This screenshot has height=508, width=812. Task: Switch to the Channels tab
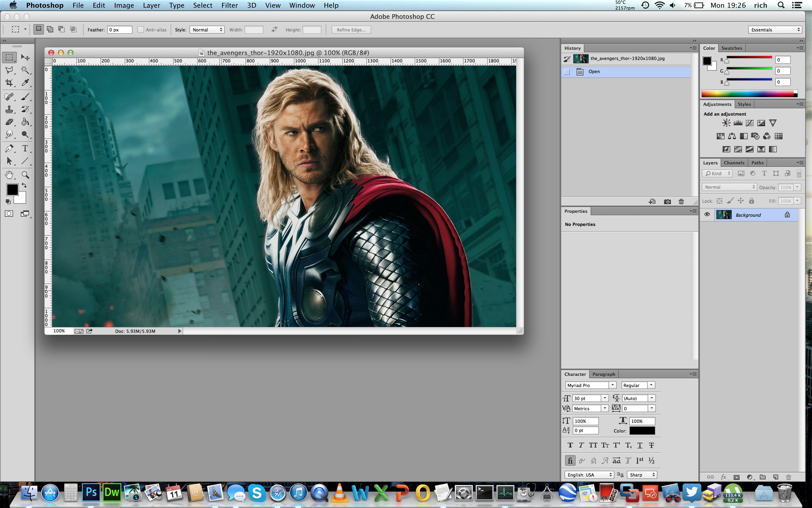(734, 163)
